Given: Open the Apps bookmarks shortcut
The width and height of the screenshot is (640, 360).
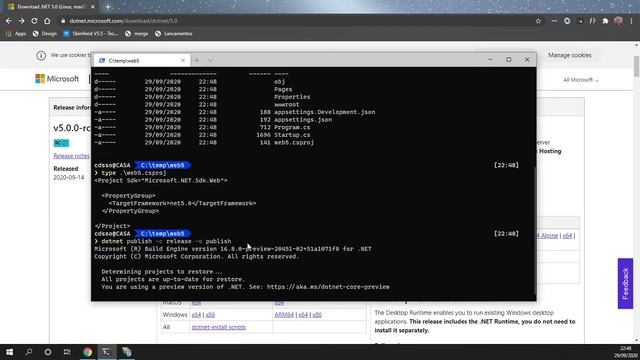Looking at the screenshot, I should tap(16, 34).
